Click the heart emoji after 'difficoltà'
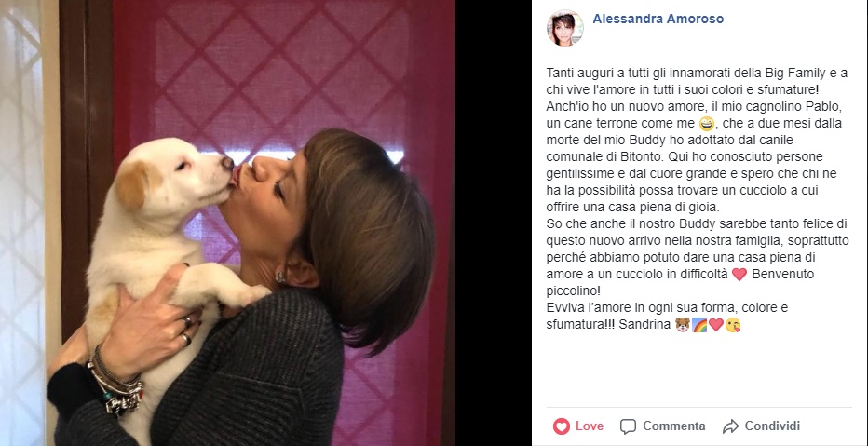 [x=739, y=275]
